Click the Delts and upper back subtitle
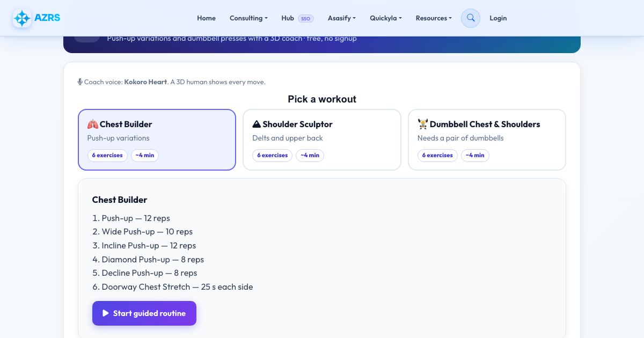Viewport: 644px width, 338px height. coord(288,138)
